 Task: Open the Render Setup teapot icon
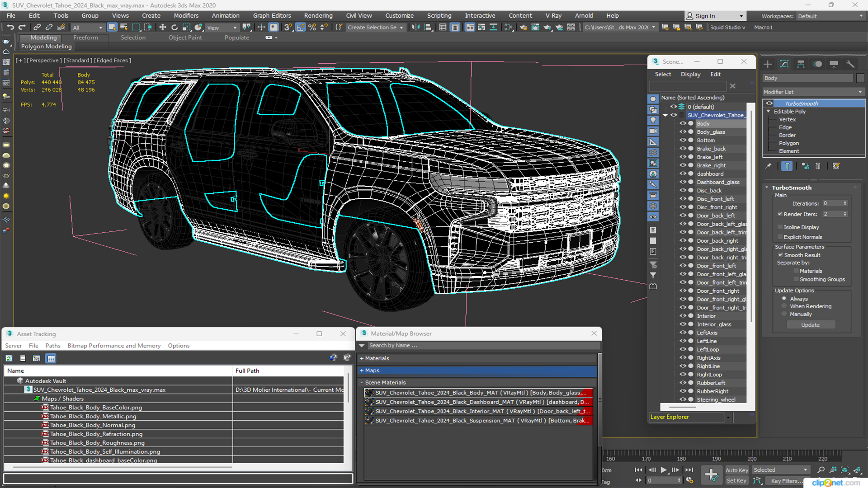pos(524,28)
